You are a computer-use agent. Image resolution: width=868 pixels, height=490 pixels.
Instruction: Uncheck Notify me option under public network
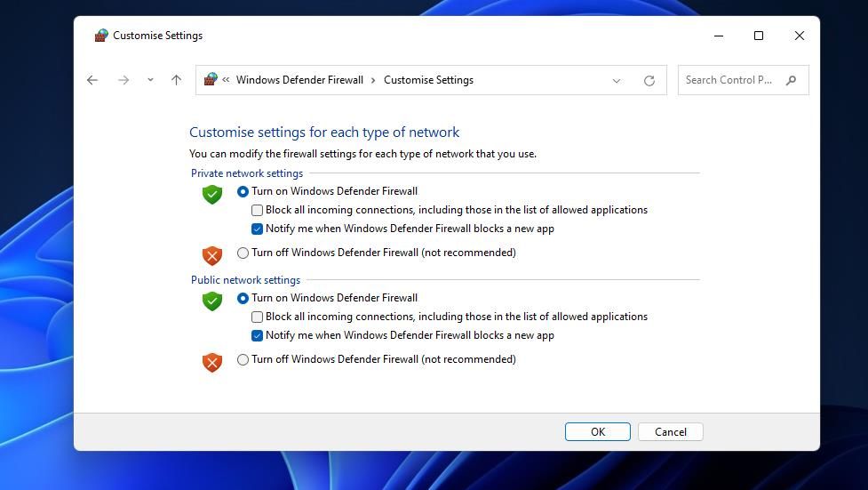tap(257, 335)
